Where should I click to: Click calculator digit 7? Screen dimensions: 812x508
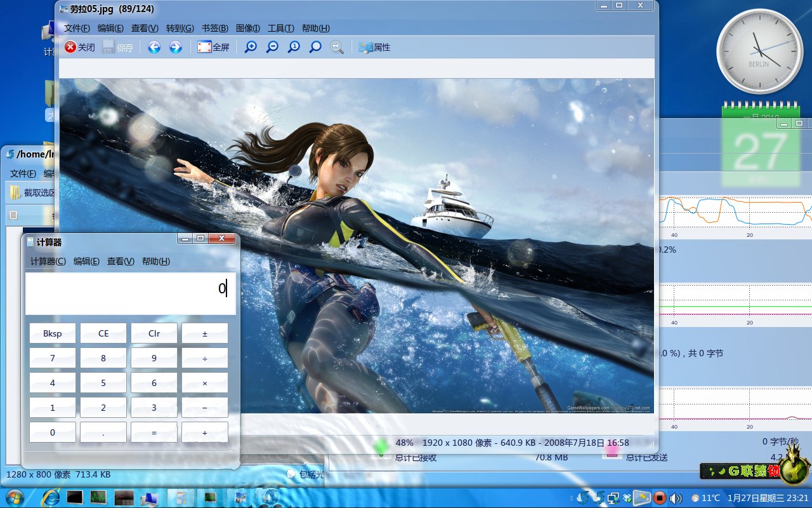click(53, 358)
